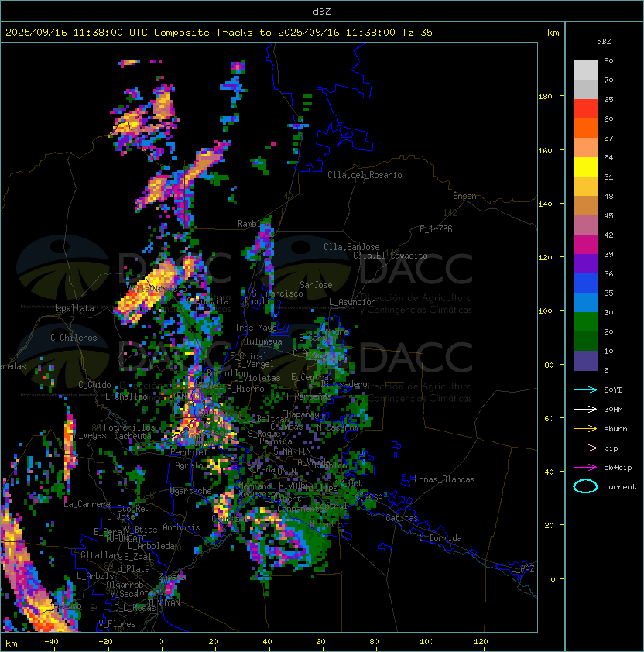Click the 'TUNUYAN' map label
644x652 pixels.
click(164, 603)
